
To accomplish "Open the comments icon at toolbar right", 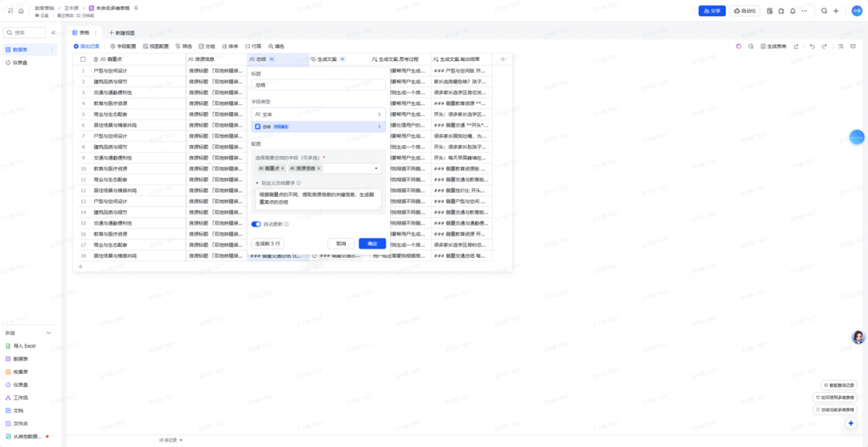I will click(853, 47).
